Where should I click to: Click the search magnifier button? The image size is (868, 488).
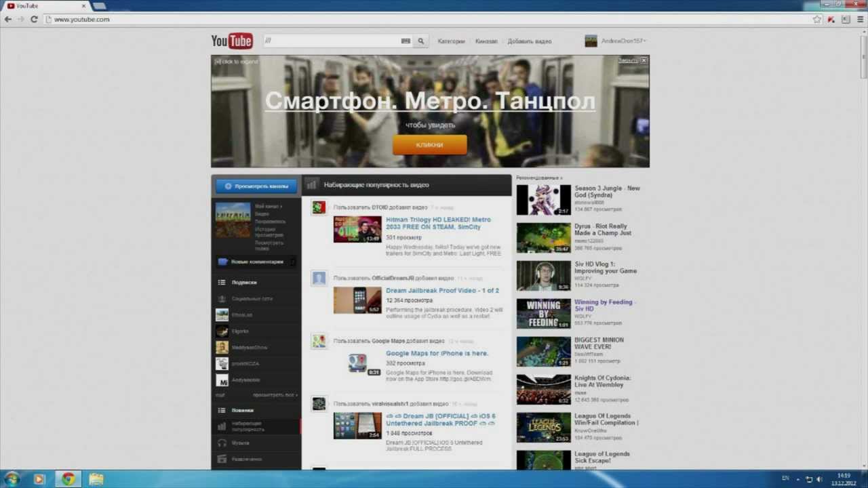[x=420, y=41]
